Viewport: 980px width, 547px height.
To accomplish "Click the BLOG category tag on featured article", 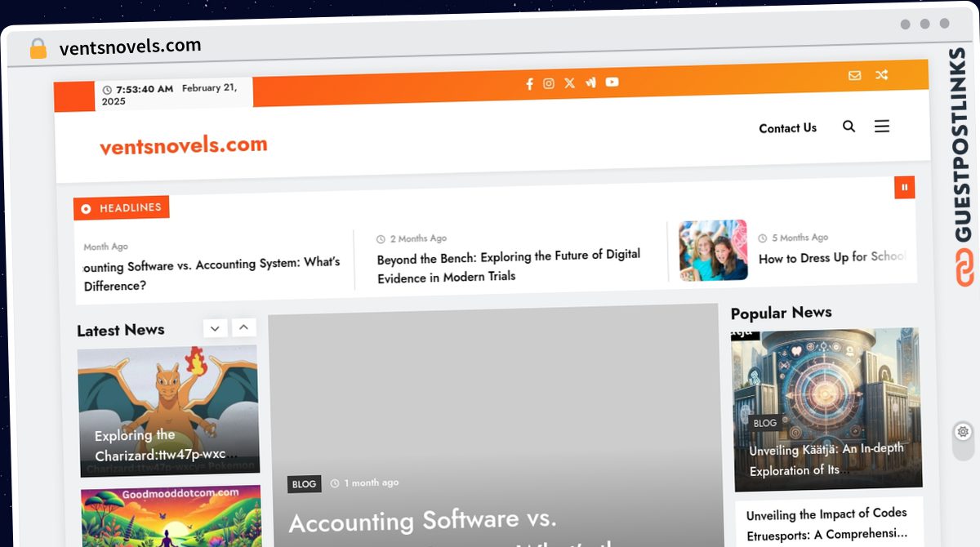I will pyautogui.click(x=304, y=484).
